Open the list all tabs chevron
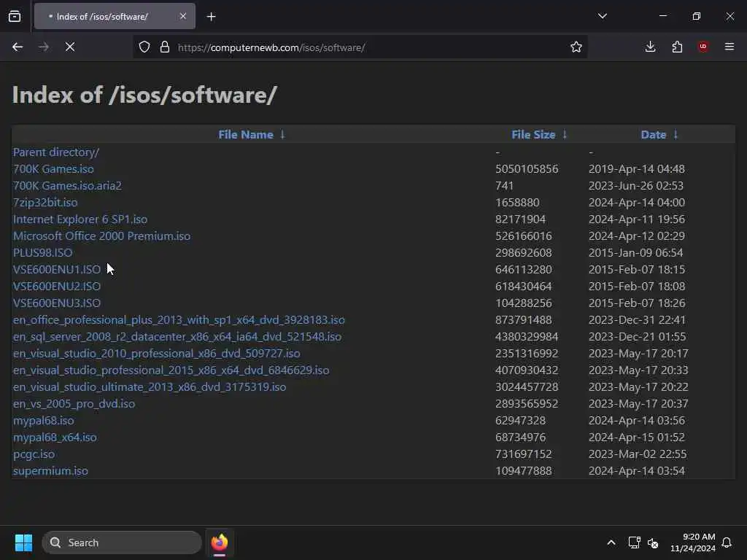The height and width of the screenshot is (560, 747). pos(602,16)
